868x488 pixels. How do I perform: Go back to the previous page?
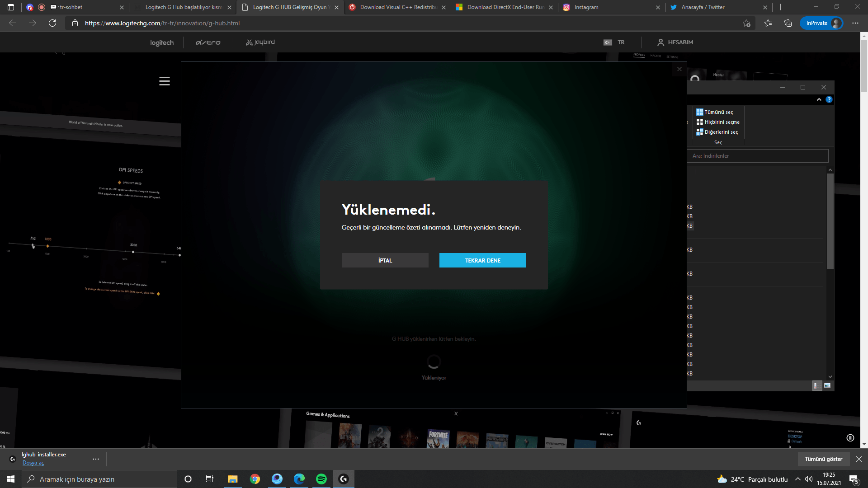point(13,23)
